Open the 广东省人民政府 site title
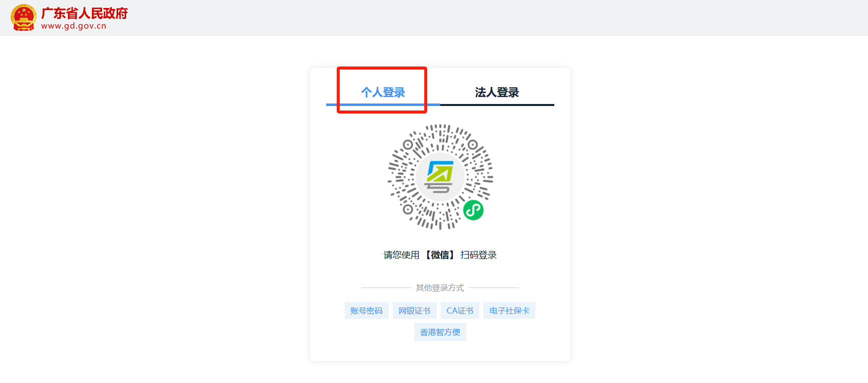Image resolution: width=868 pixels, height=383 pixels. tap(85, 13)
